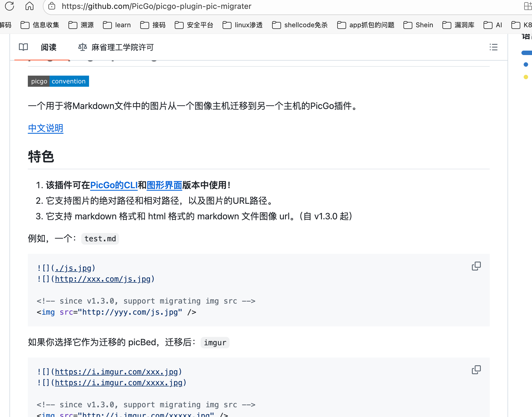This screenshot has width=532, height=417.
Task: Click the site security lock icon
Action: [52, 6]
